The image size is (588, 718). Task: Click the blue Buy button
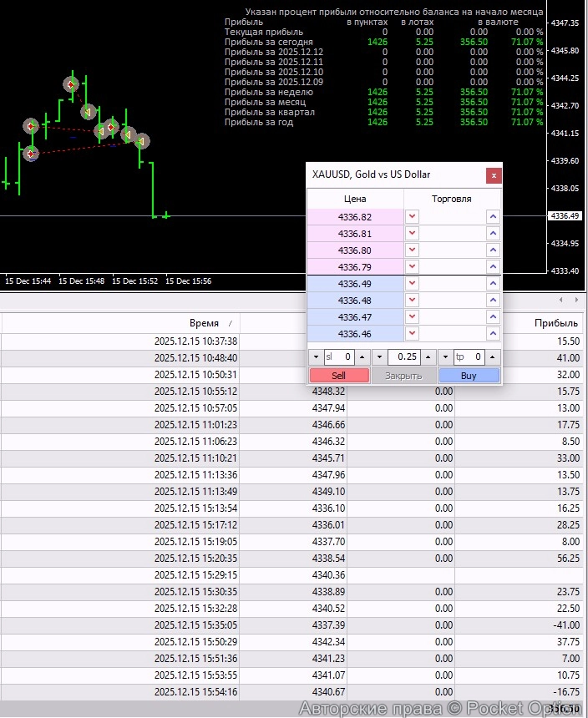coord(469,376)
